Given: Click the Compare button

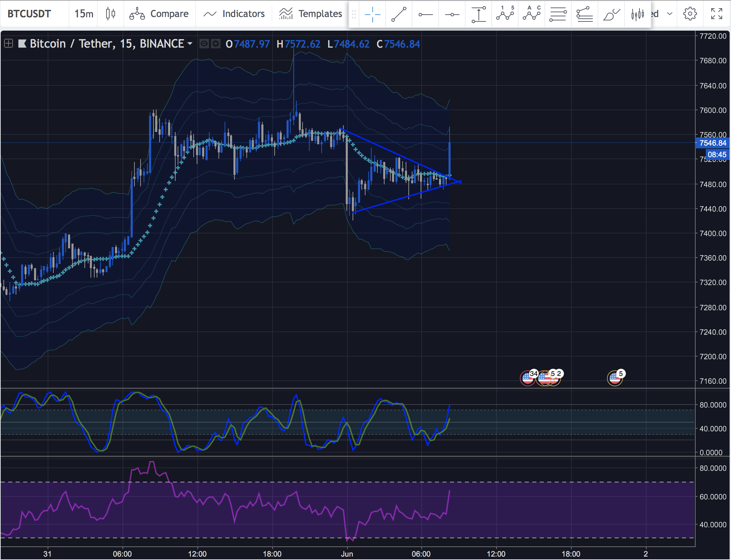Looking at the screenshot, I should click(159, 14).
